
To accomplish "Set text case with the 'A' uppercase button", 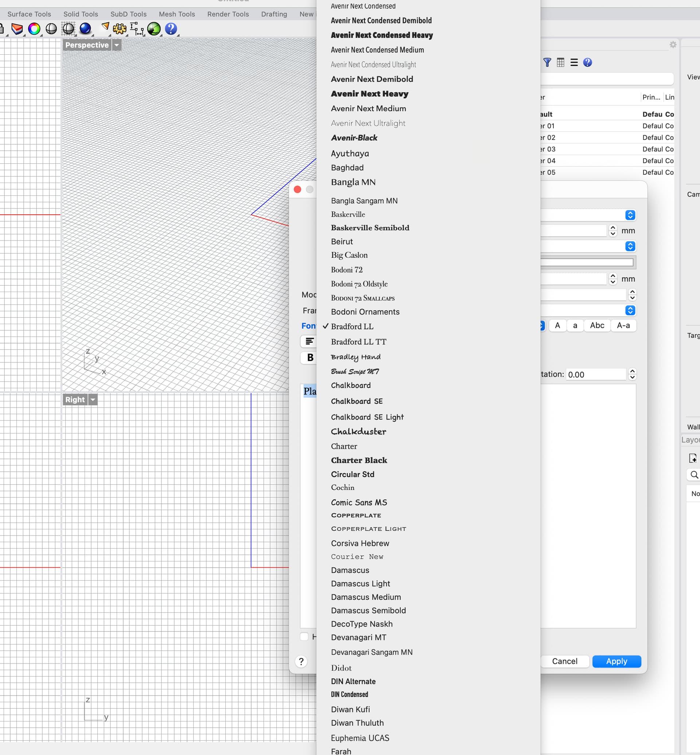I will pyautogui.click(x=557, y=326).
